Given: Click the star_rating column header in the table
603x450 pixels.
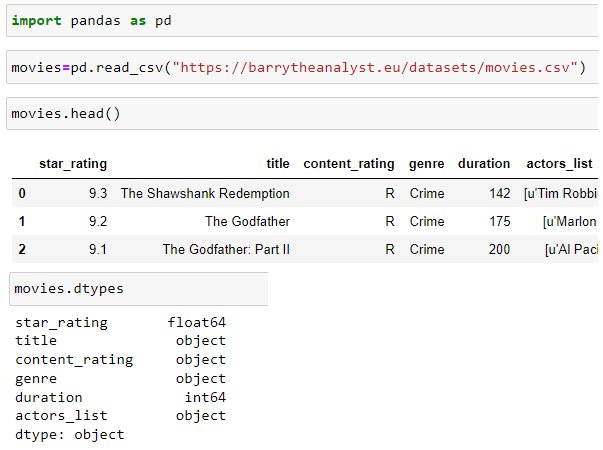Looking at the screenshot, I should pos(73,164).
